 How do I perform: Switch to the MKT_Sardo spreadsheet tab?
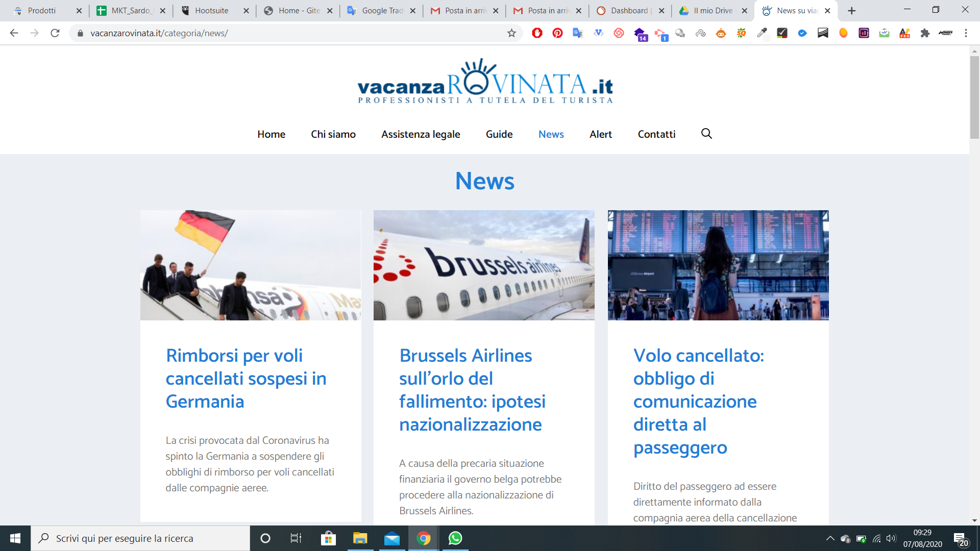(x=131, y=11)
